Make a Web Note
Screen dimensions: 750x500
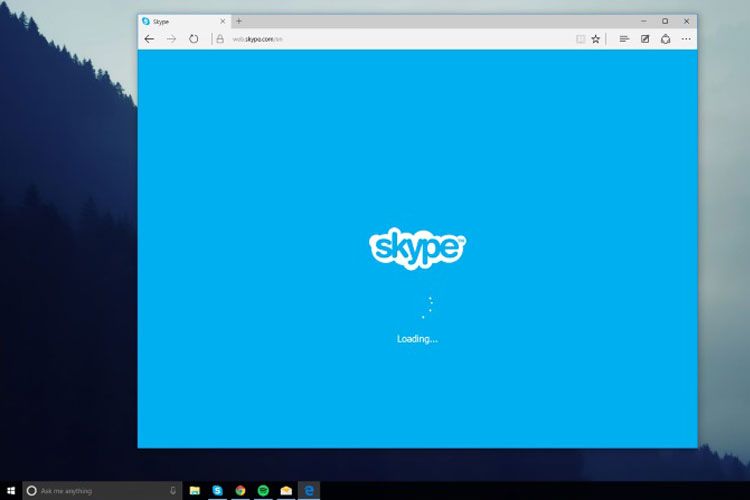[645, 39]
